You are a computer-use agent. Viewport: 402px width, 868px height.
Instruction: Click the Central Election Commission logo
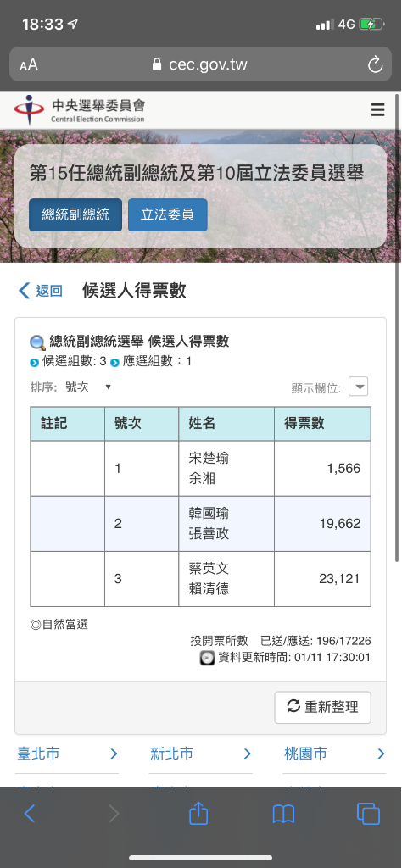(x=79, y=110)
